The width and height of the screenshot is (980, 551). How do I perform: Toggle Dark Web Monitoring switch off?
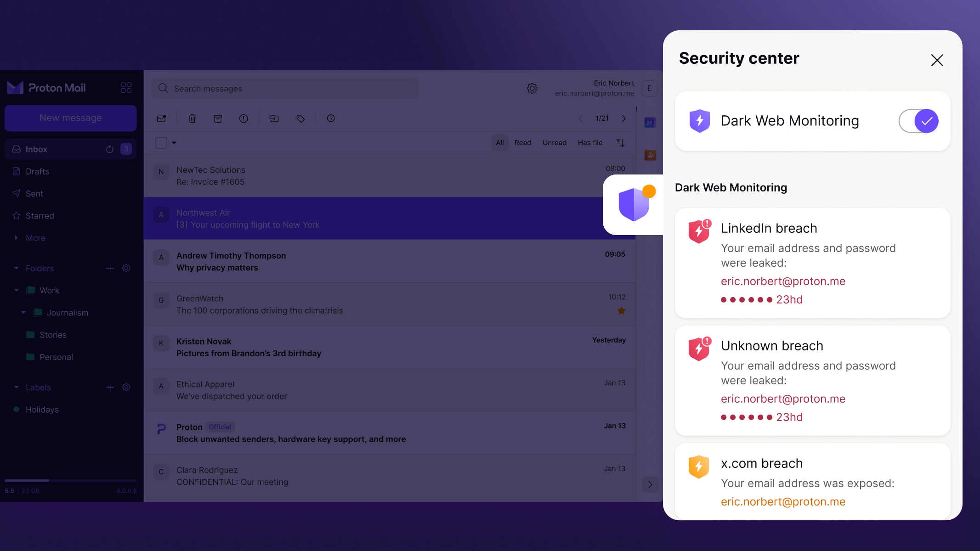point(918,121)
